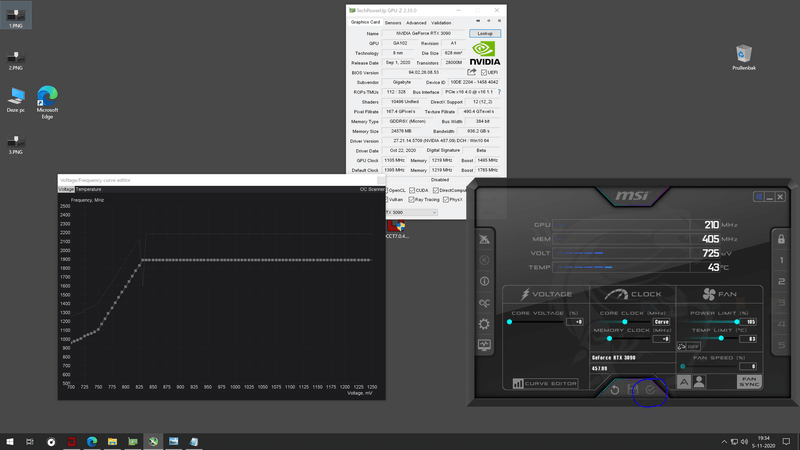Open the GPU-Z hamburger menu icon

[499, 21]
